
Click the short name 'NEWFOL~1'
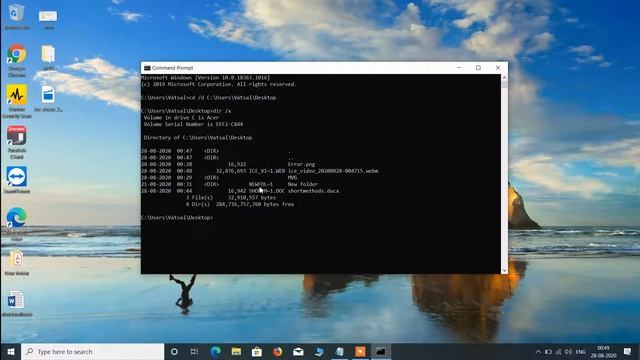[261, 184]
